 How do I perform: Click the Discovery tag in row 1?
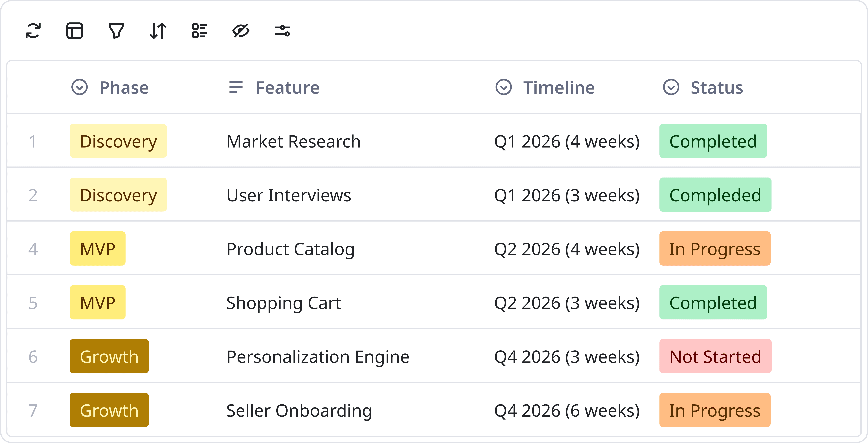point(118,141)
